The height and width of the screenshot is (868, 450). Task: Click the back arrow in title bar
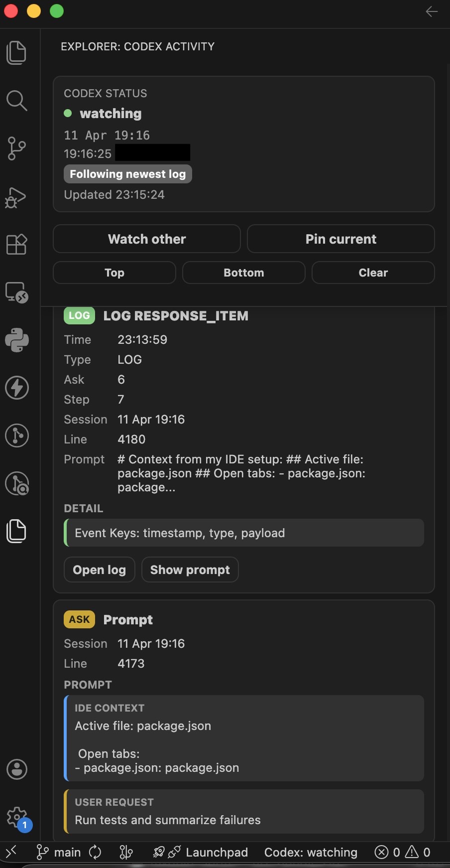432,11
